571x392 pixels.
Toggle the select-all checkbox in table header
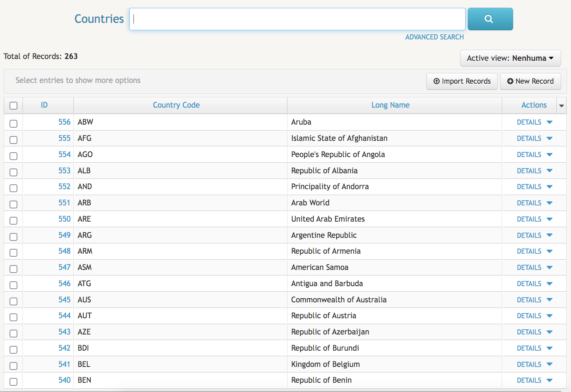click(x=13, y=105)
